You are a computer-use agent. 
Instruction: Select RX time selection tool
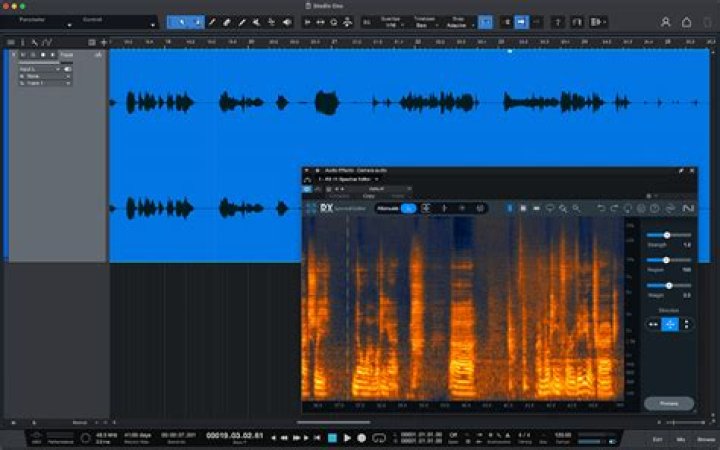point(509,208)
